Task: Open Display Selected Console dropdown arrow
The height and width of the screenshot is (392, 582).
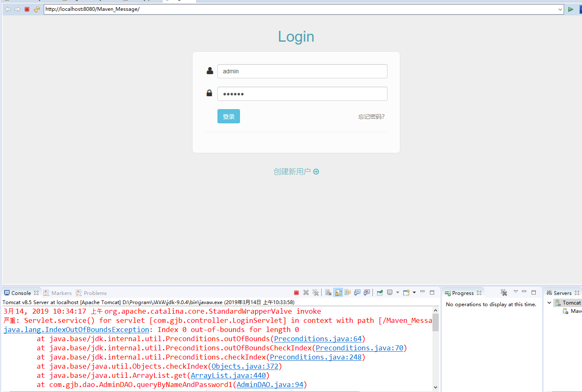Action: tap(397, 292)
